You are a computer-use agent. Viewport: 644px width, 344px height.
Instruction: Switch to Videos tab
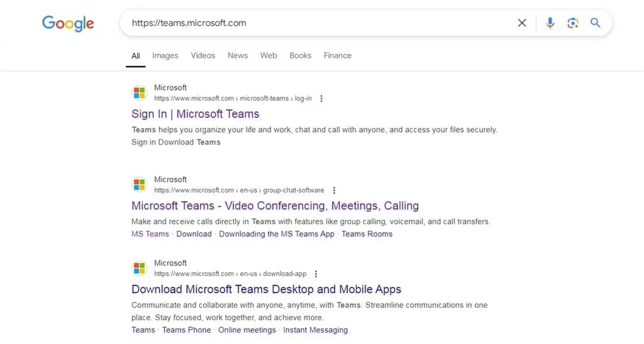pyautogui.click(x=203, y=55)
